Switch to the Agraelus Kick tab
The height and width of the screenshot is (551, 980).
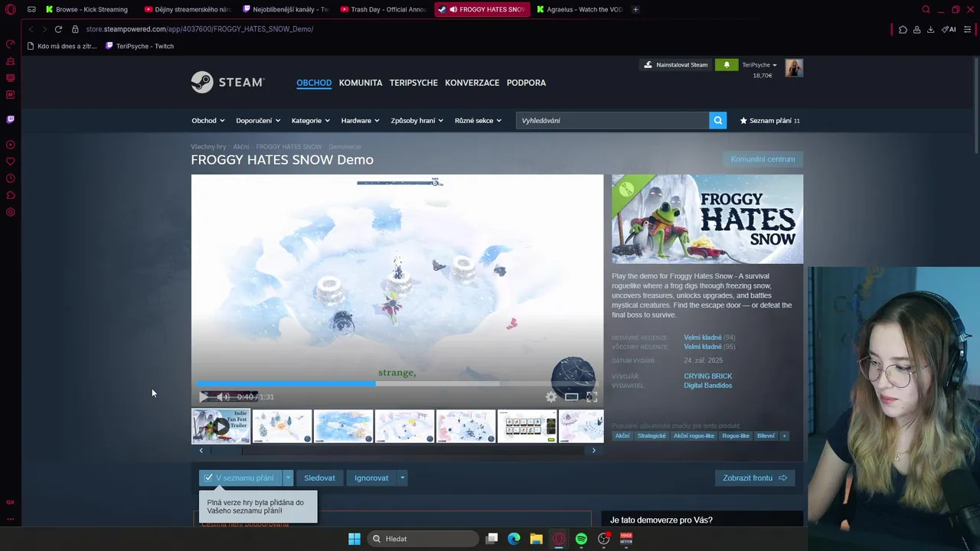[579, 9]
